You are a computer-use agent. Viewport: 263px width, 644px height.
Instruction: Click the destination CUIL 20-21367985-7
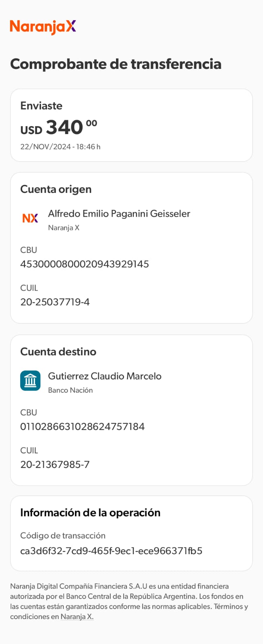[x=55, y=464]
